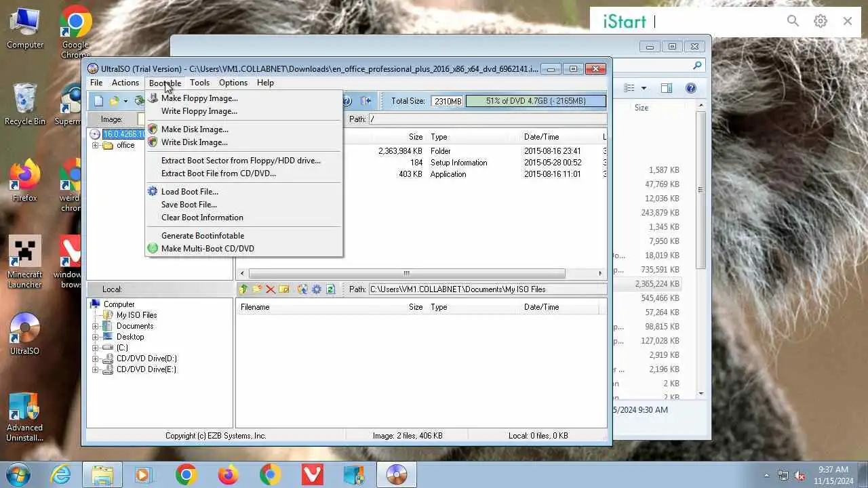Open the dropdown arrow beside Open icon
The image size is (868, 488).
(x=125, y=102)
